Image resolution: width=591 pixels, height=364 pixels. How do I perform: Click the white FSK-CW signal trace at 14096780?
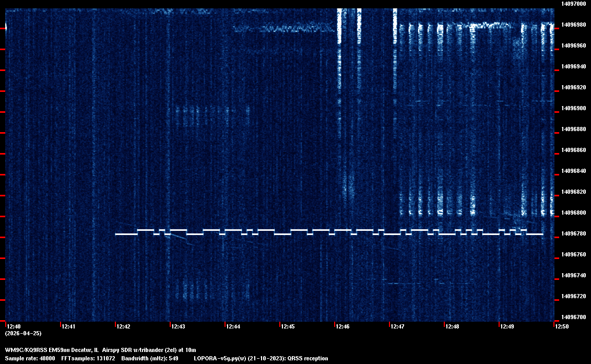coord(329,232)
